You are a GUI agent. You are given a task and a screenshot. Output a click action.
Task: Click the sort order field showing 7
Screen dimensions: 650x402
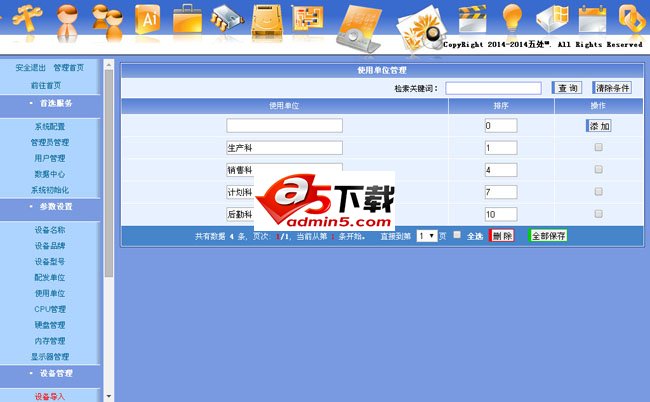pos(501,192)
